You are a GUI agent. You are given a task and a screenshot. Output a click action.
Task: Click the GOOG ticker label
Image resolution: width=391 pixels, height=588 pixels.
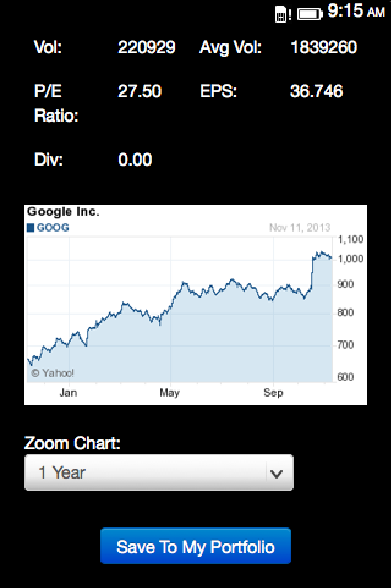(x=53, y=228)
